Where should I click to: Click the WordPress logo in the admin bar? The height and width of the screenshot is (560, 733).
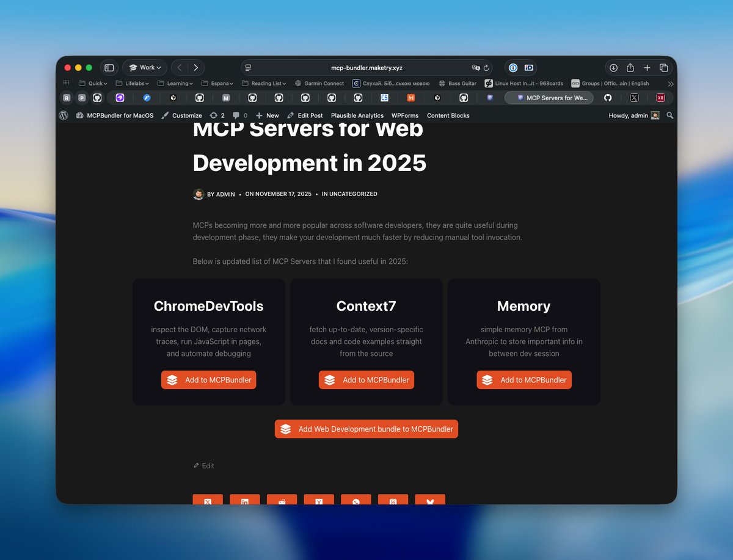click(x=64, y=115)
